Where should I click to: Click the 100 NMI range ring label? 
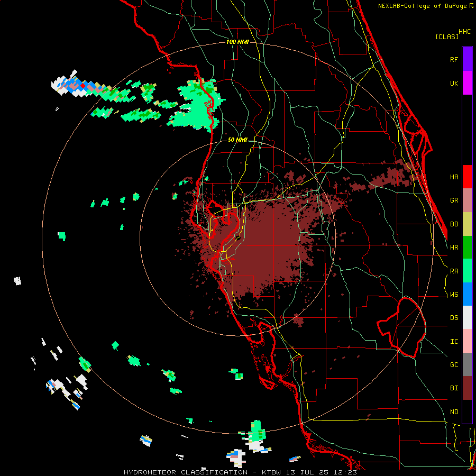(x=237, y=42)
